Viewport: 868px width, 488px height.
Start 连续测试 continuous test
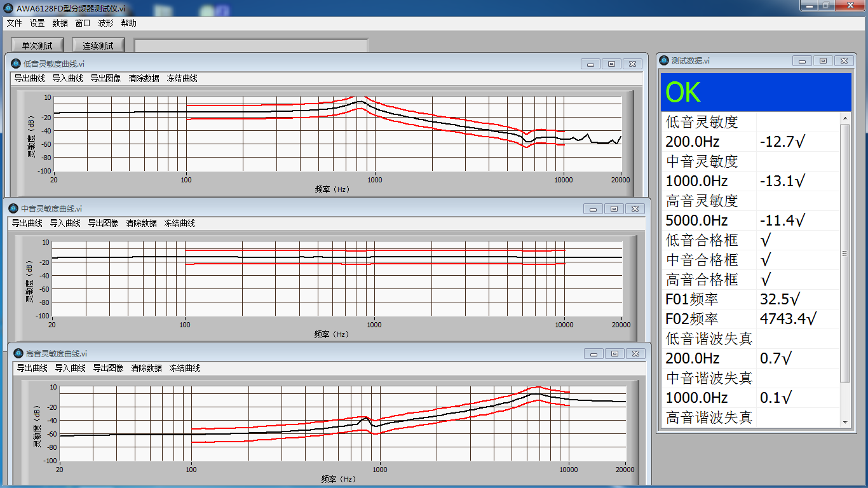coord(98,46)
